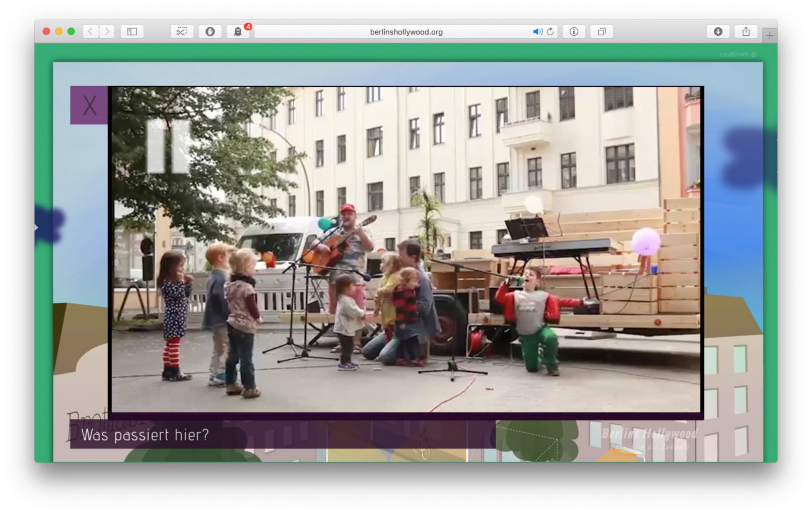The image size is (812, 512).
Task: Click the "Was passiert hier?" caption
Action: [x=145, y=435]
